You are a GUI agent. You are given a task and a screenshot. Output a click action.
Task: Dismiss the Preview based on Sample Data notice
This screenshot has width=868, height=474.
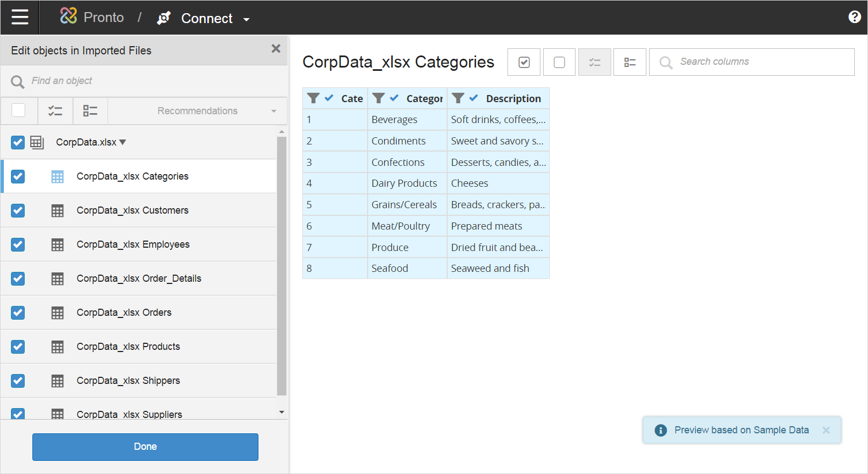point(826,430)
